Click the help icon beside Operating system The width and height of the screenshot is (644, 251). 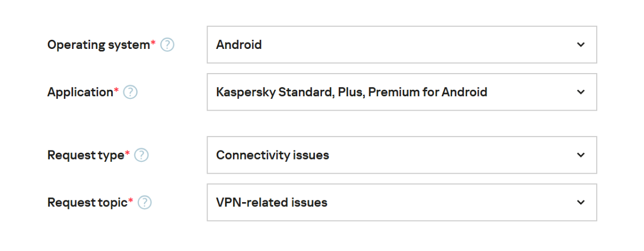167,45
